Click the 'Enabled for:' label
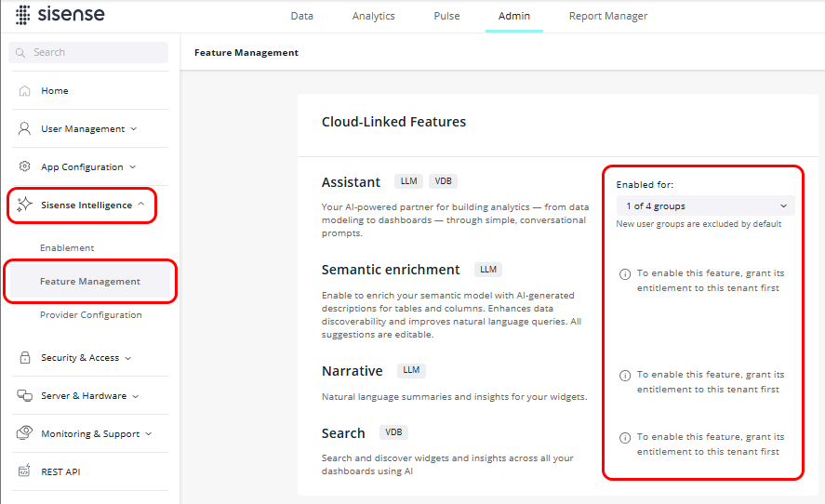This screenshot has width=825, height=504. (645, 185)
